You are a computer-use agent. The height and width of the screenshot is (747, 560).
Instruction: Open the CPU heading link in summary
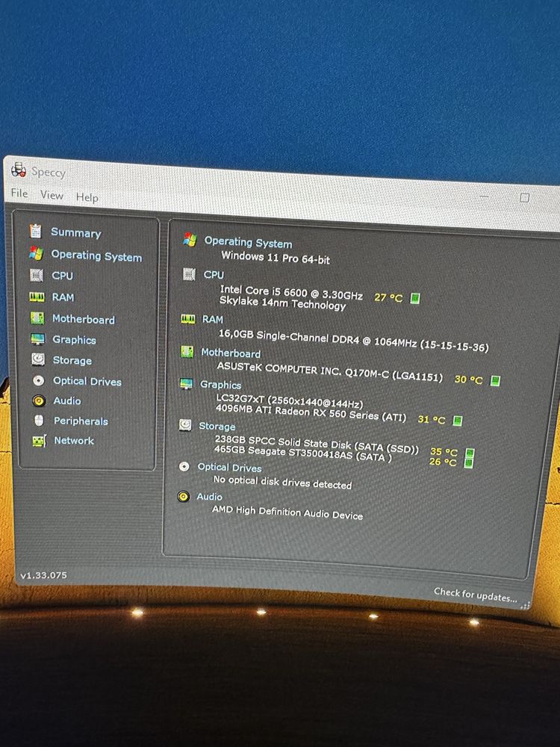(214, 275)
